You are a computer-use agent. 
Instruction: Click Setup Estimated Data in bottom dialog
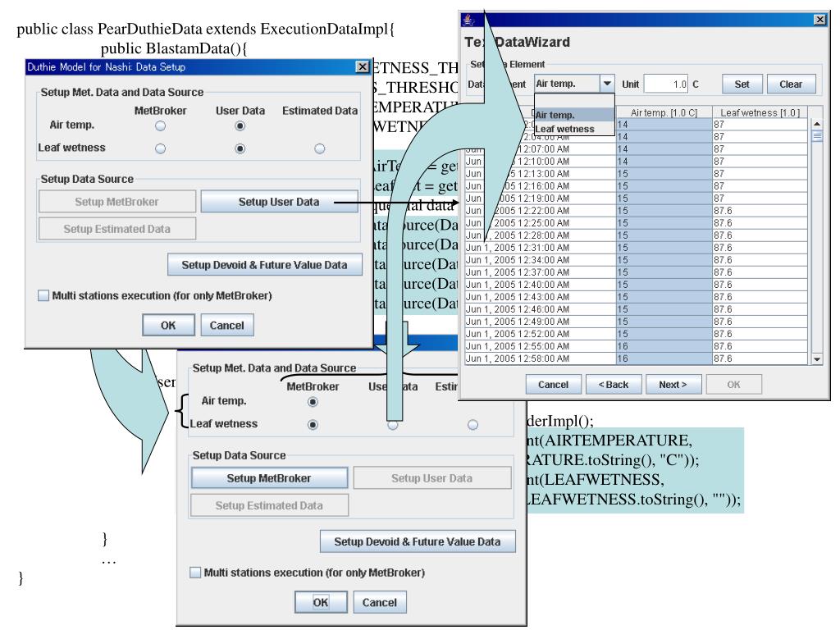point(269,505)
